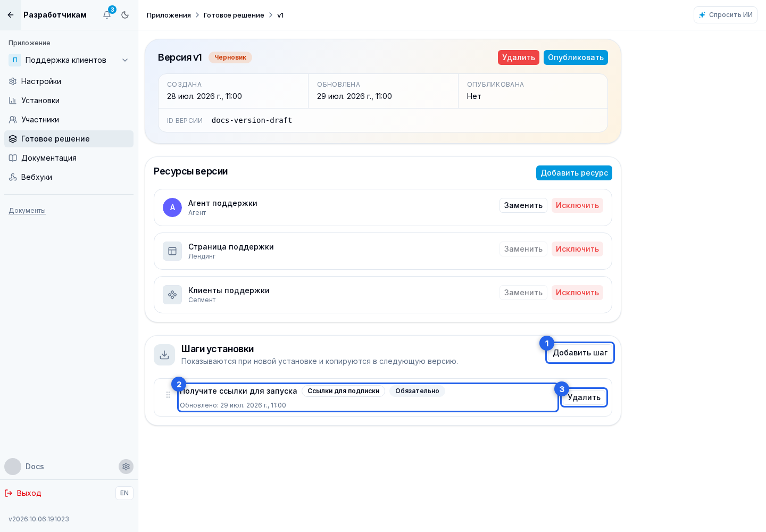The image size is (766, 532).
Task: Click Приложения in the breadcrumb
Action: pyautogui.click(x=169, y=15)
